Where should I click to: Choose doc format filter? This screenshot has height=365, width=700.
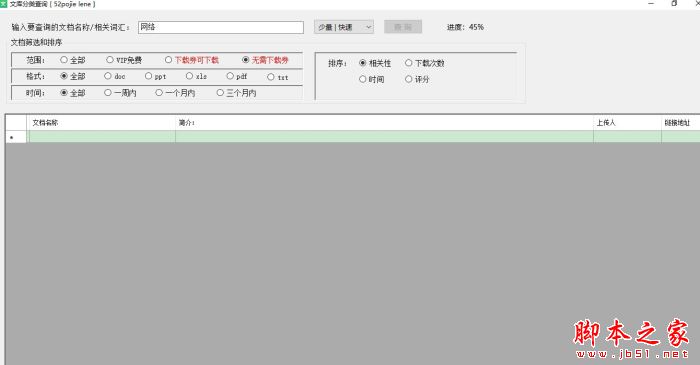click(x=115, y=76)
